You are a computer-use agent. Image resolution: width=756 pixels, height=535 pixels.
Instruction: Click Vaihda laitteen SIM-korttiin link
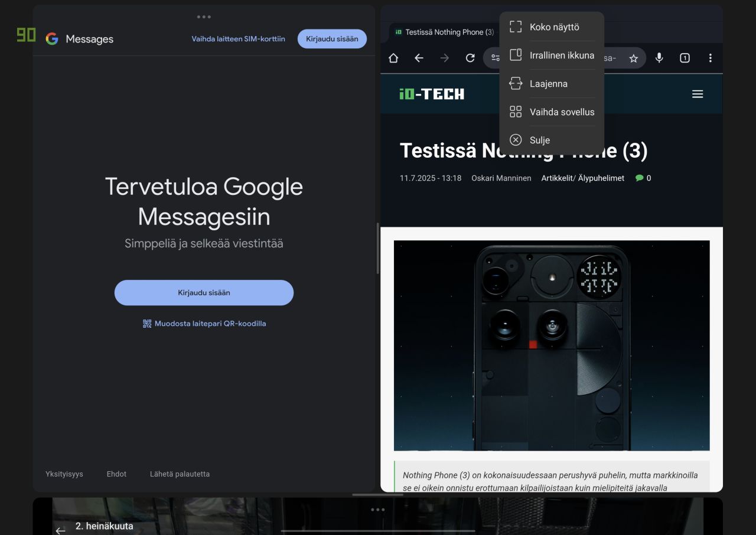point(238,39)
